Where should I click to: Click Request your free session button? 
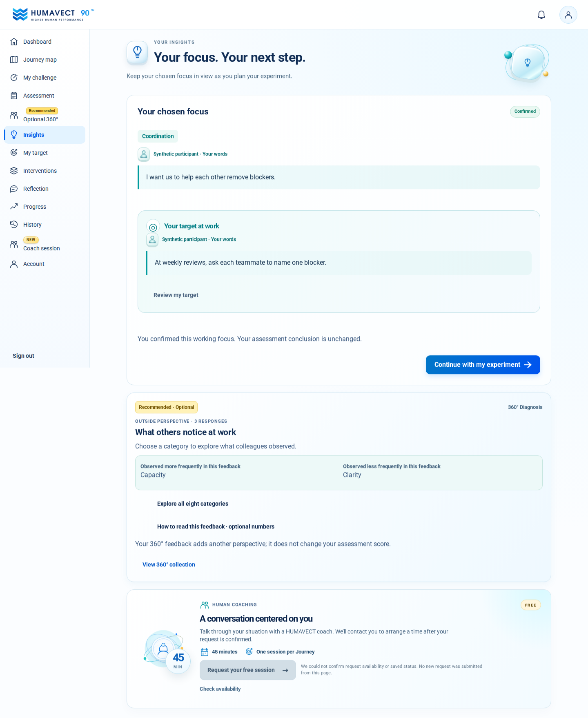tap(247, 670)
